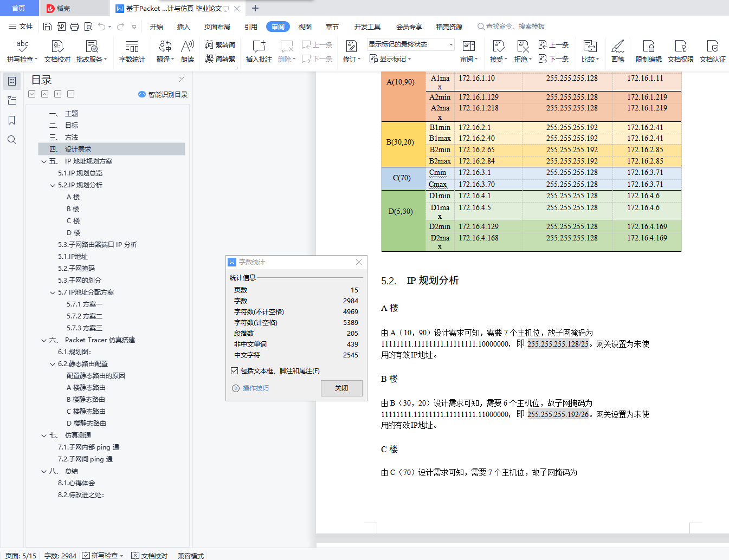
Task: Collapse the 六、Packet Tracer 仿真搭建 node
Action: pos(44,340)
